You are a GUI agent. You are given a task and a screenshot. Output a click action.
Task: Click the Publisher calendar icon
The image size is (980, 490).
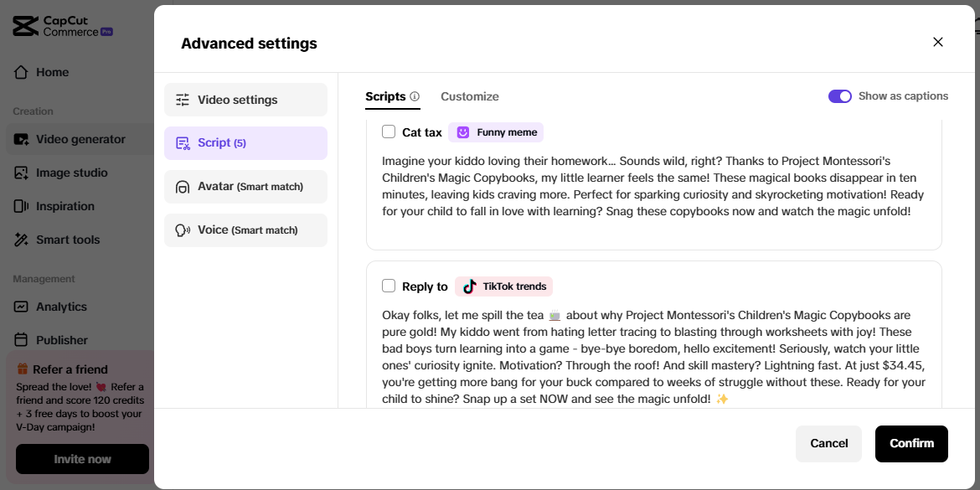coord(21,340)
